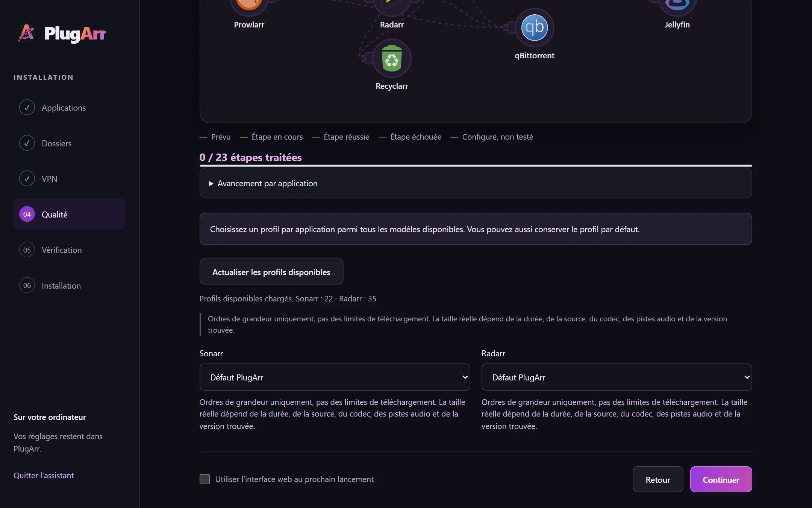Click the qBittorrent node icon

[535, 27]
